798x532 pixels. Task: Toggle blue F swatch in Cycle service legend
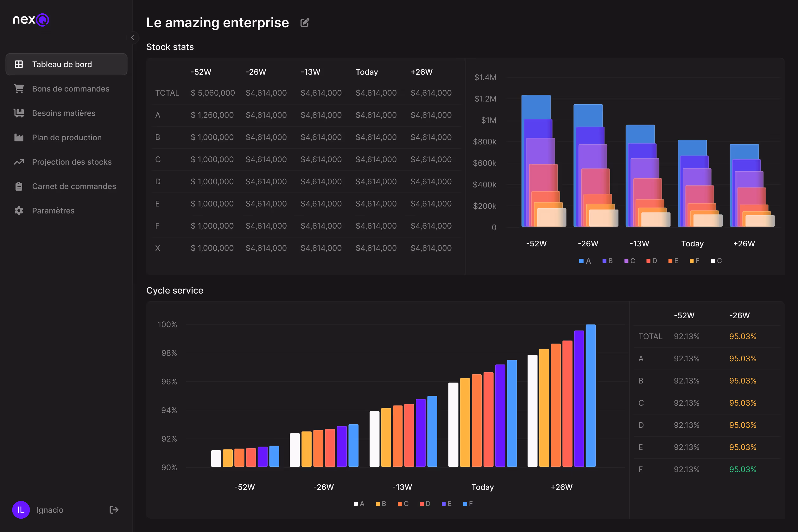coord(465,503)
